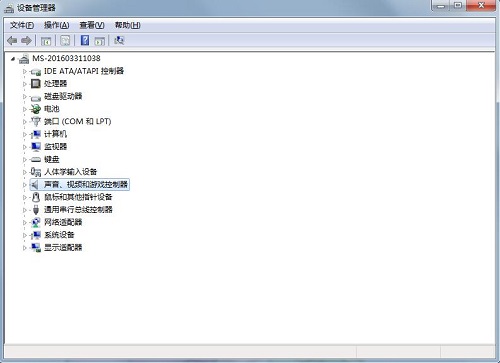Expand the 通用串行总线控制器 node
The width and height of the screenshot is (500, 363).
[25, 210]
